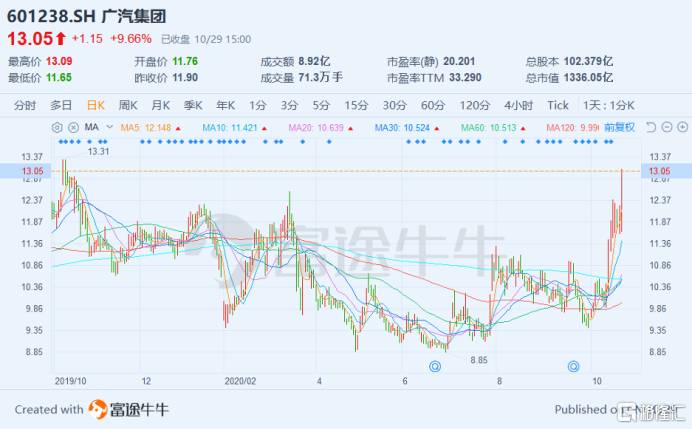Screen dimensions: 692x429
Task: Click current price 13.05
Action: pyautogui.click(x=30, y=39)
